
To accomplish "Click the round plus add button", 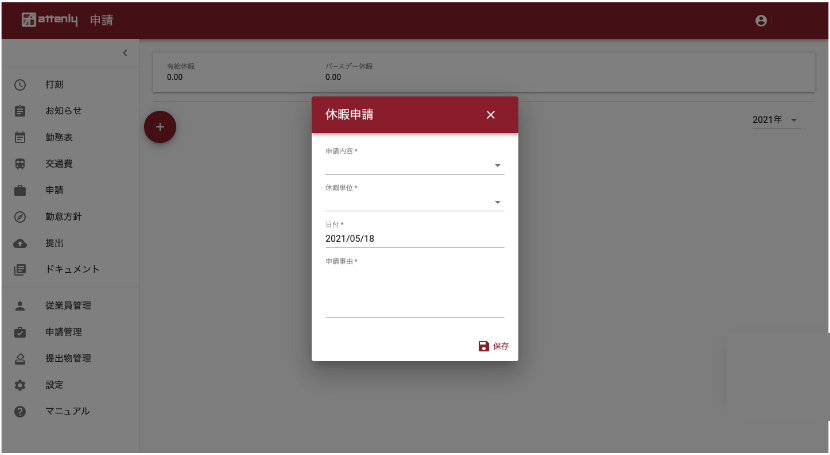I will pos(160,127).
